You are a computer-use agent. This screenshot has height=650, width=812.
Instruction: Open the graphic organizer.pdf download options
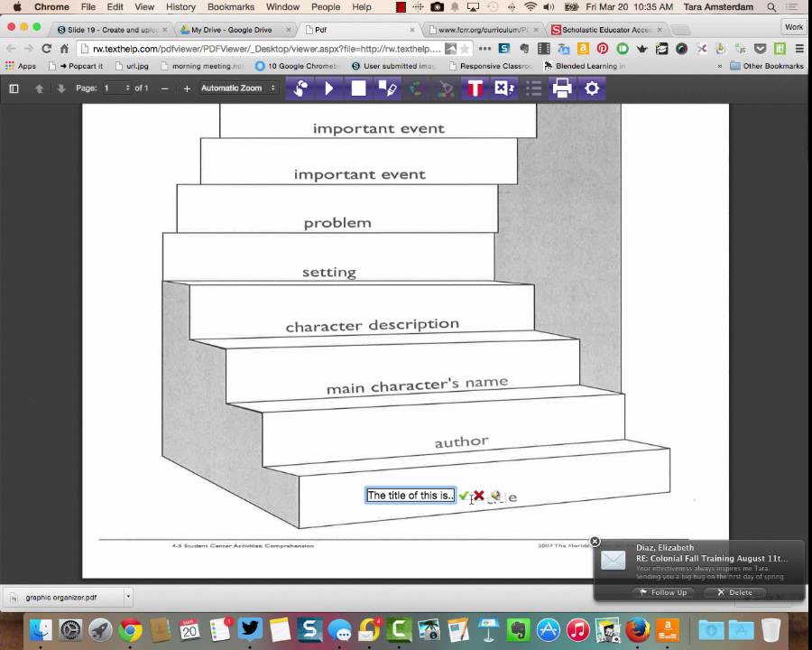(x=128, y=597)
